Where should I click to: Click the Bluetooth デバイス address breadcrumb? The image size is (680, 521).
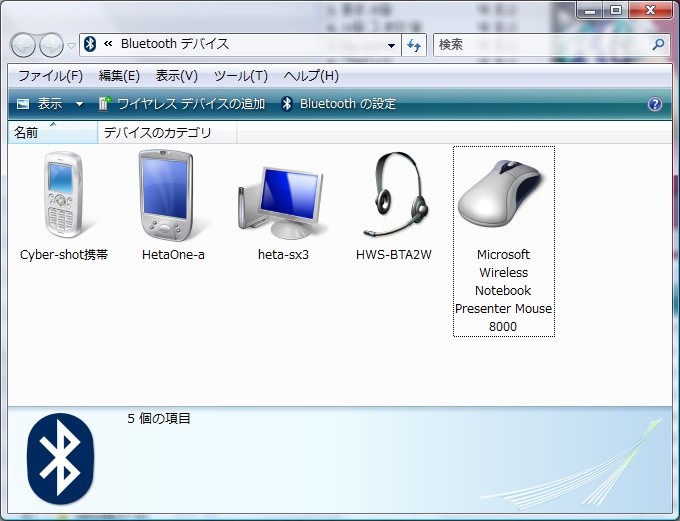pyautogui.click(x=175, y=44)
